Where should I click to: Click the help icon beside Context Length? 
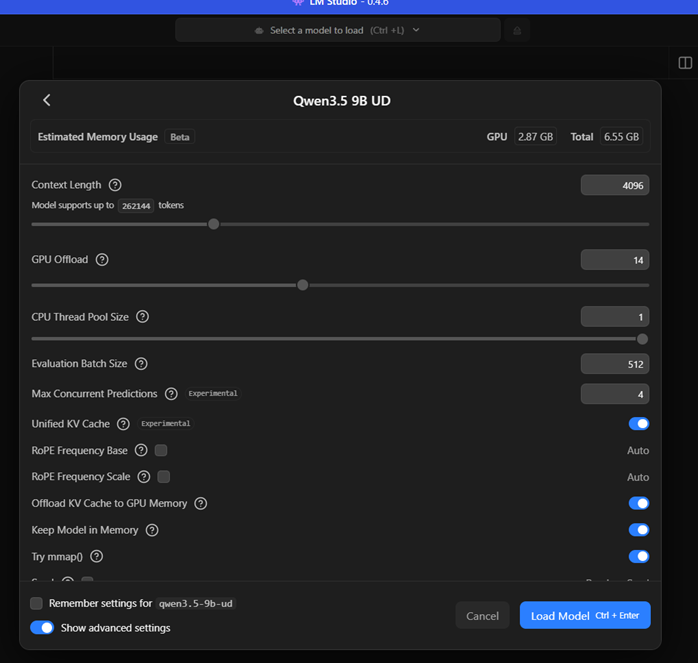115,185
